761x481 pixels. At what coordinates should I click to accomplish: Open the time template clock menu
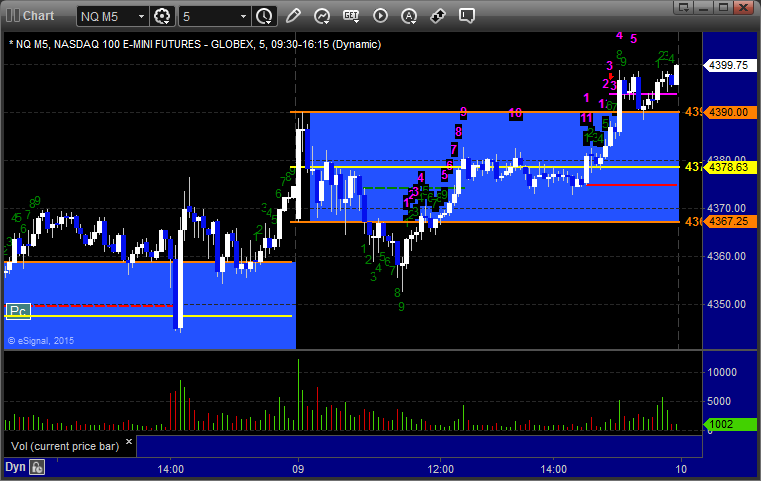pos(265,16)
